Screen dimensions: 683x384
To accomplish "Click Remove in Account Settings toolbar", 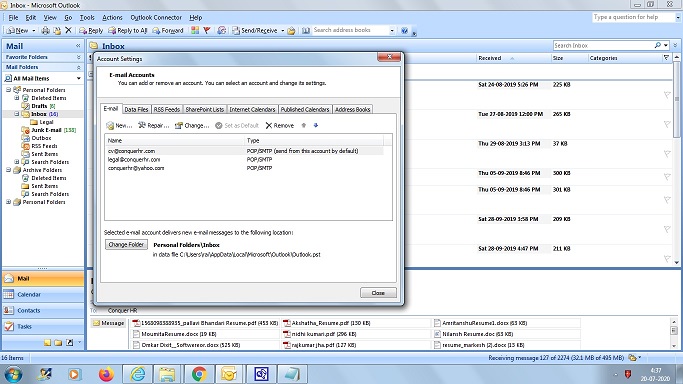I will (280, 125).
